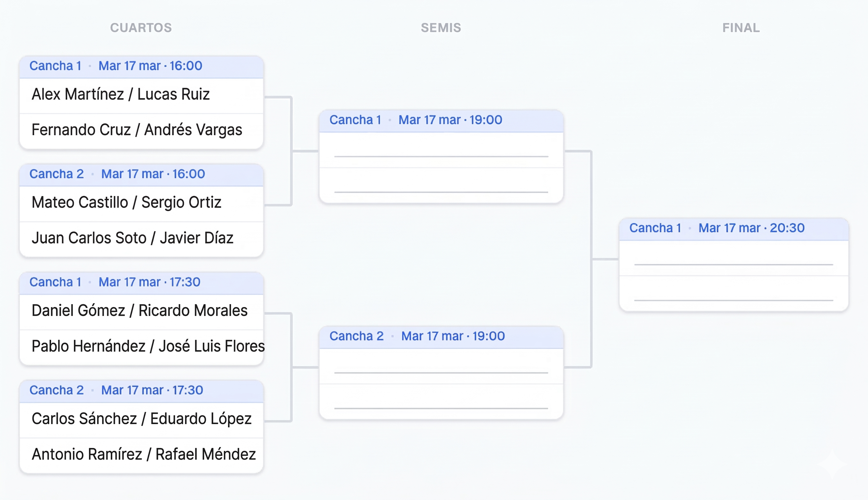The width and height of the screenshot is (868, 500).
Task: Open the Cancha 2 16:00 match header
Action: click(x=141, y=174)
